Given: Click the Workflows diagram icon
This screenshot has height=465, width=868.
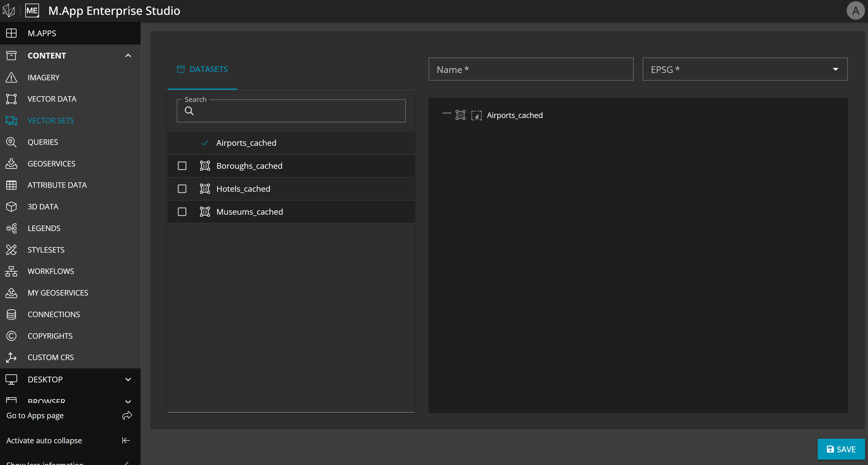Looking at the screenshot, I should tap(11, 271).
